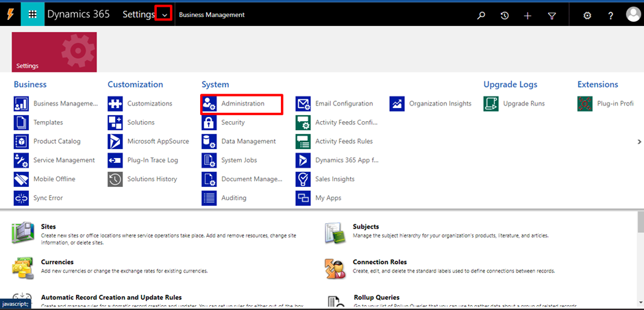The height and width of the screenshot is (310, 644).
Task: Open recently viewed items clock icon
Action: pos(504,16)
